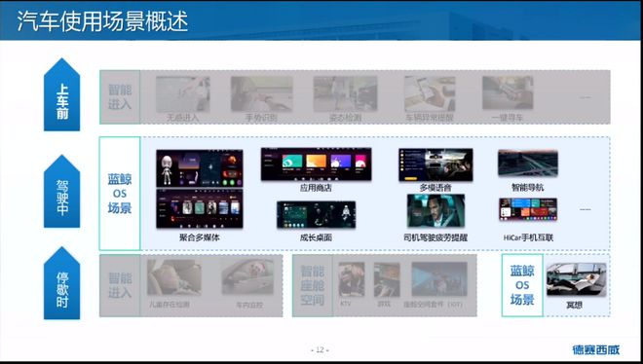643x364 pixels.
Task: Click the 儿童存在检测 caption
Action: tap(170, 305)
